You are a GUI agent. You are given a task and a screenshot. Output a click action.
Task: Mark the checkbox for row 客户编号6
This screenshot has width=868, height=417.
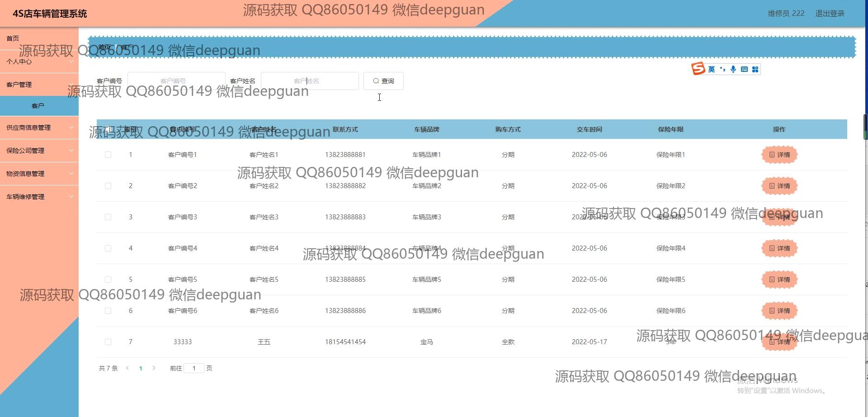108,311
